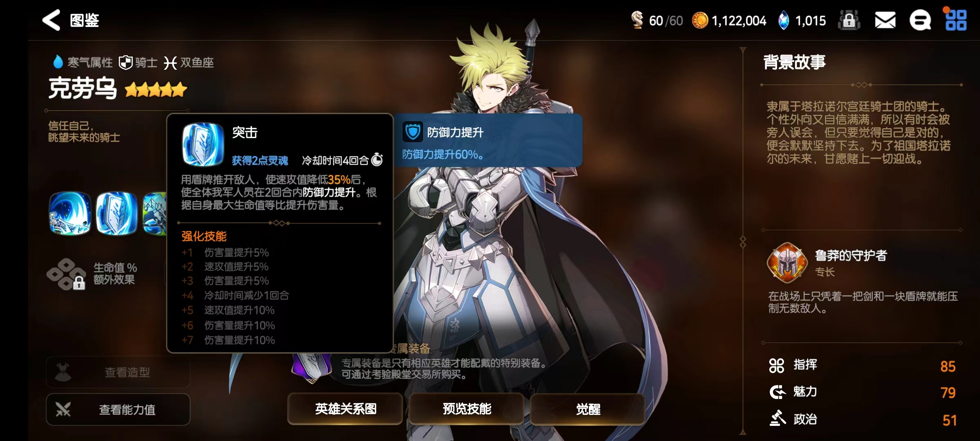This screenshot has height=441, width=980.
Task: Tap the 防御力提升 buff tooltip
Action: click(x=488, y=140)
